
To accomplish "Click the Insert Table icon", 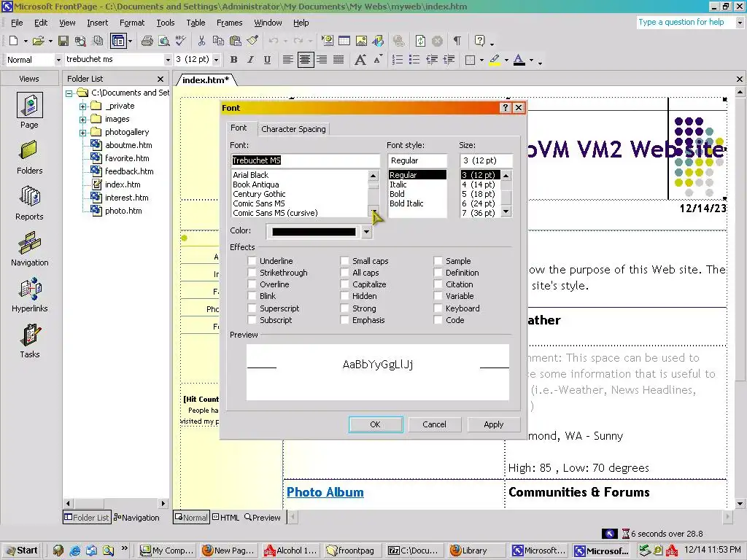I will (344, 41).
